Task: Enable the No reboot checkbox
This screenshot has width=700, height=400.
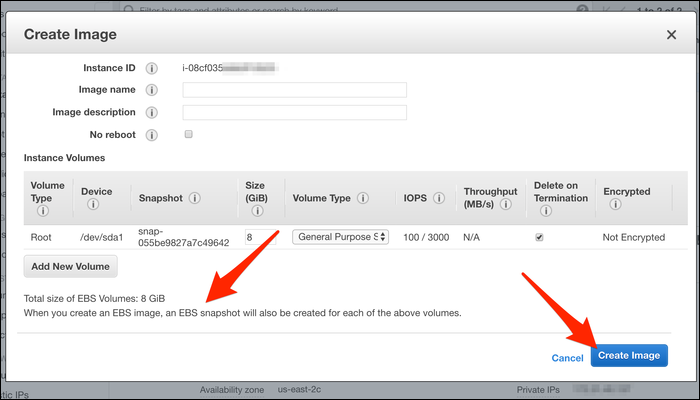Action: (x=189, y=134)
